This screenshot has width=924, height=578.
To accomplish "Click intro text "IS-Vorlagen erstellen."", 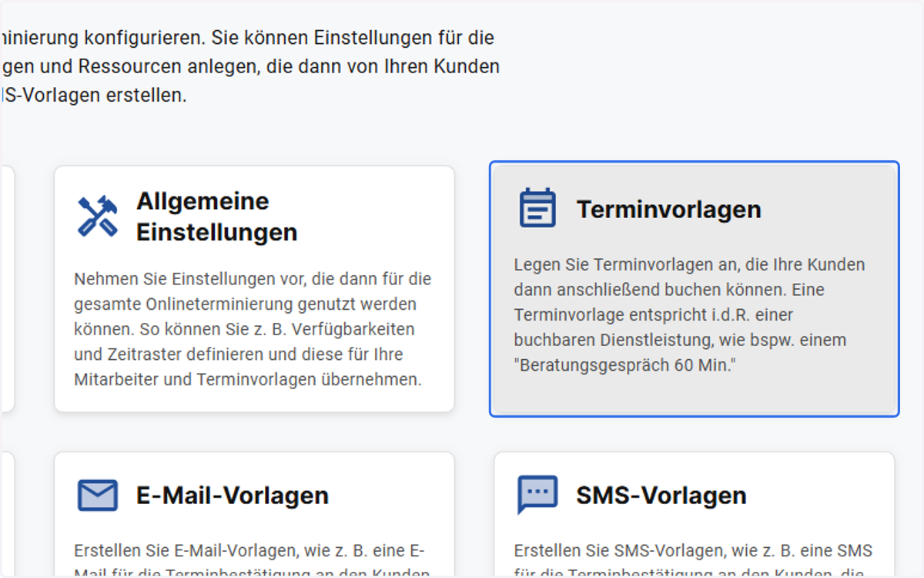I will point(94,96).
